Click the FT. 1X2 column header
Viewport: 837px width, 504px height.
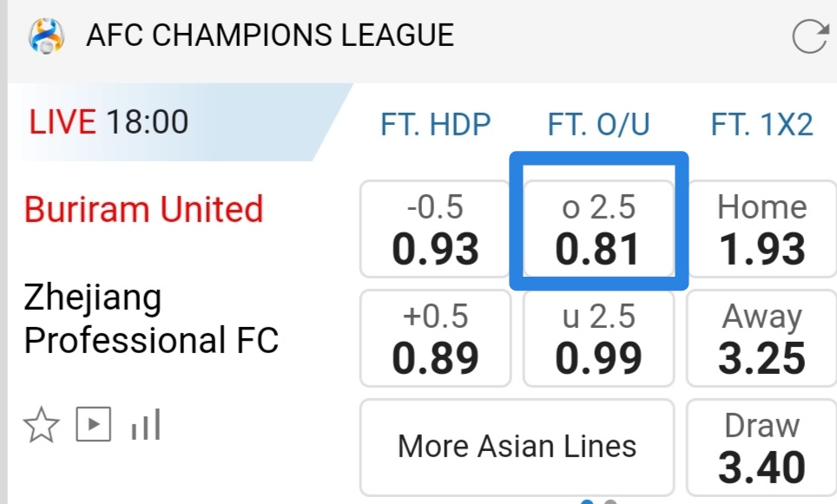[761, 125]
